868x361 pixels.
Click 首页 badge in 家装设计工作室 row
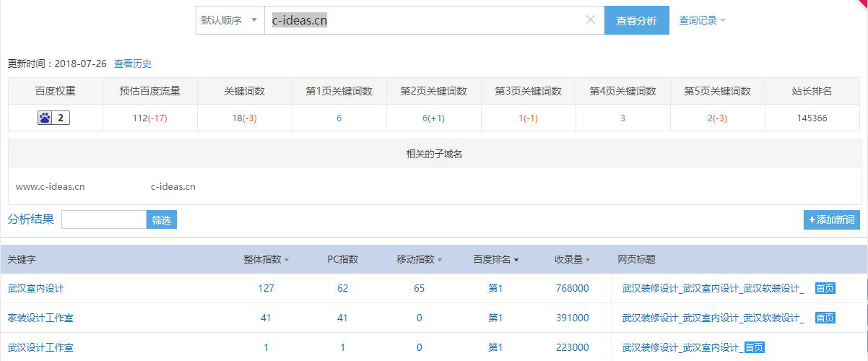click(825, 318)
